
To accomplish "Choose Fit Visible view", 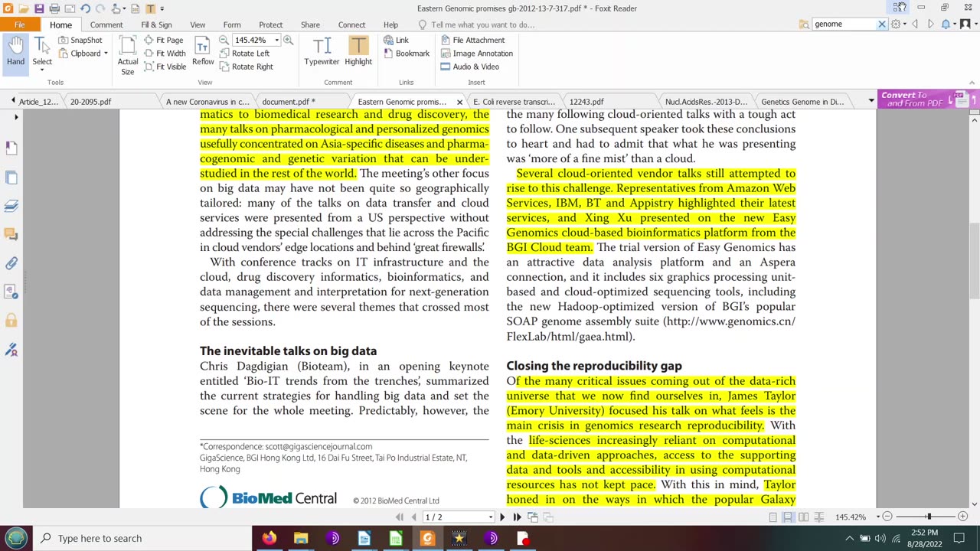I will click(x=165, y=67).
